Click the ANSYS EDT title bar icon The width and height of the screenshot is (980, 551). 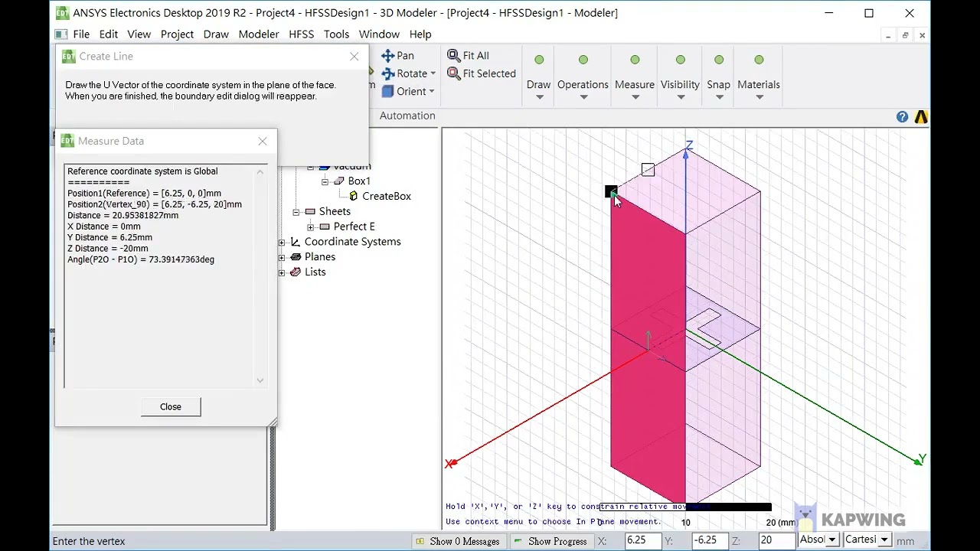click(x=62, y=13)
